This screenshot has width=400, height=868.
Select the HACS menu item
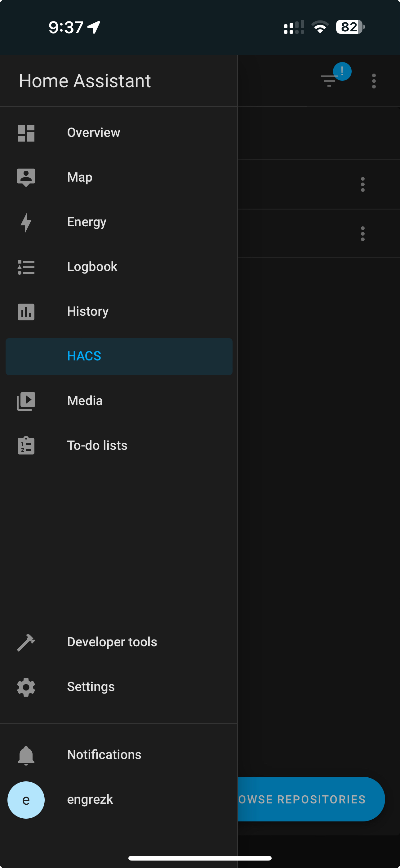coord(119,356)
